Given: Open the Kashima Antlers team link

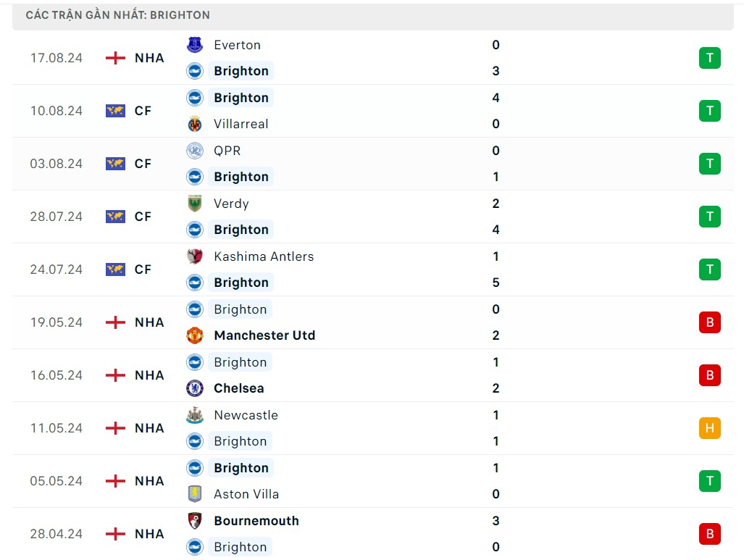Looking at the screenshot, I should [264, 256].
